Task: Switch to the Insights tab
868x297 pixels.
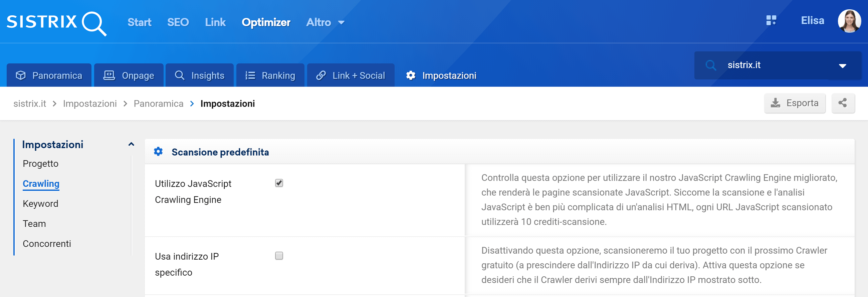Action: (x=200, y=75)
